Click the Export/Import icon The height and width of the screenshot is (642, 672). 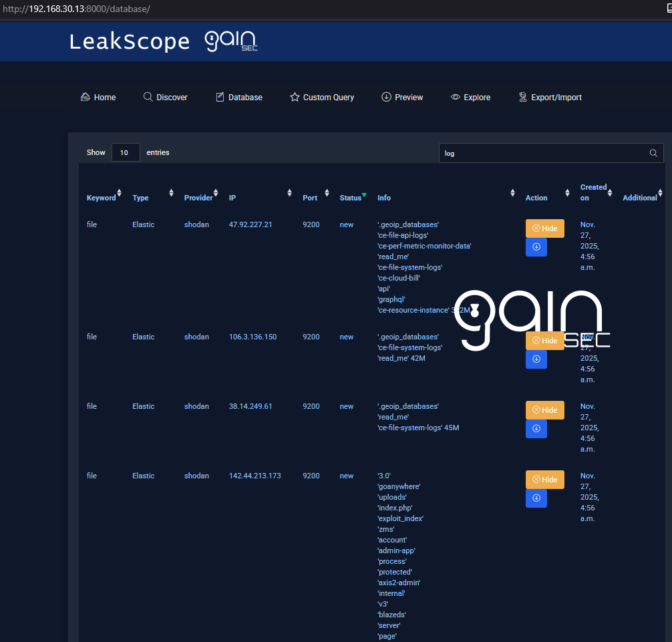(x=522, y=97)
